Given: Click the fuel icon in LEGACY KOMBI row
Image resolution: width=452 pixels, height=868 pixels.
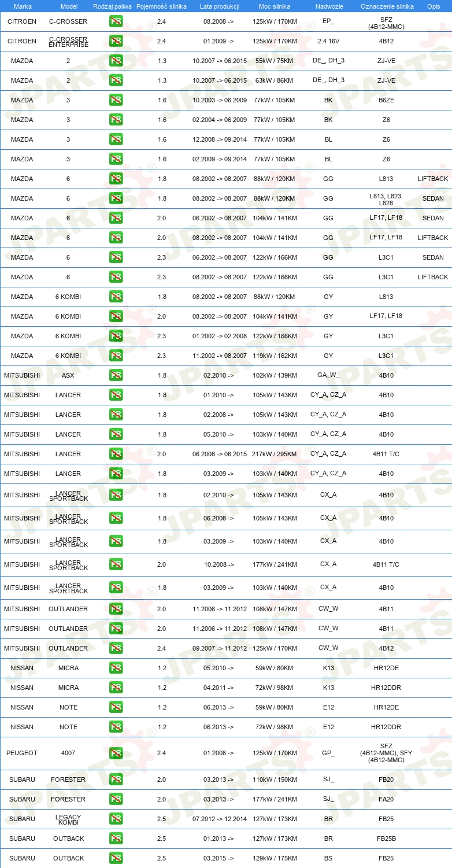Looking at the screenshot, I should pyautogui.click(x=116, y=819).
